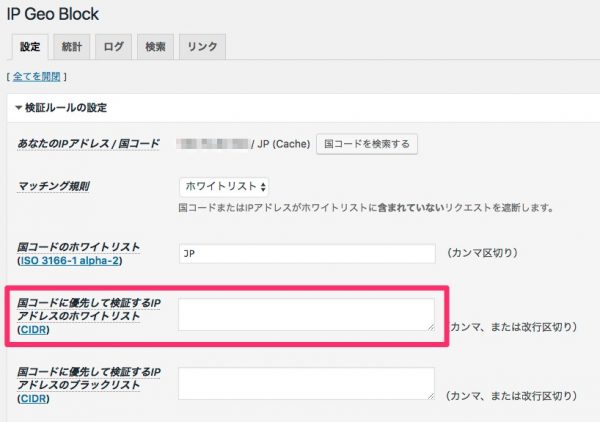Click the (カンマ区切り) hint text
This screenshot has height=422, width=600.
tap(482, 253)
